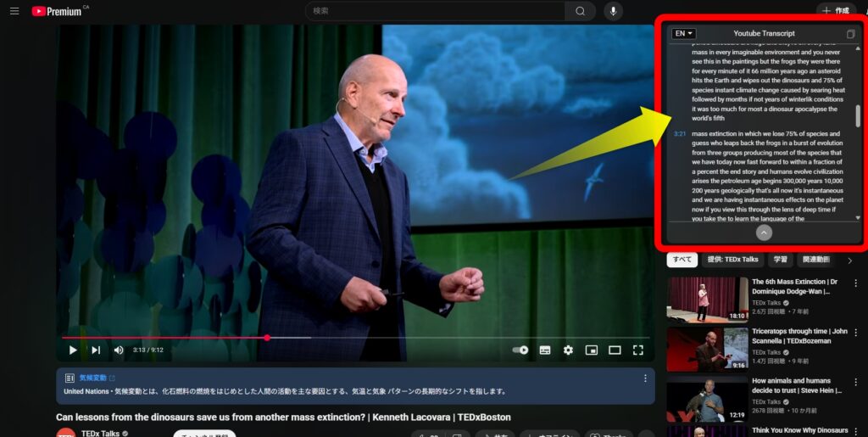Viewport: 868px width, 437px height.
Task: Open Think You Know Why Dinosaurs title
Action: [799, 430]
